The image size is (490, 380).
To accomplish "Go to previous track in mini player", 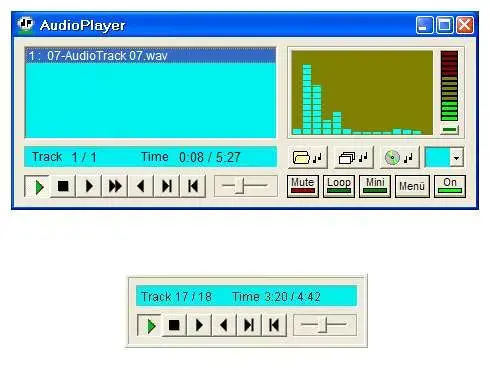I will pyautogui.click(x=274, y=325).
